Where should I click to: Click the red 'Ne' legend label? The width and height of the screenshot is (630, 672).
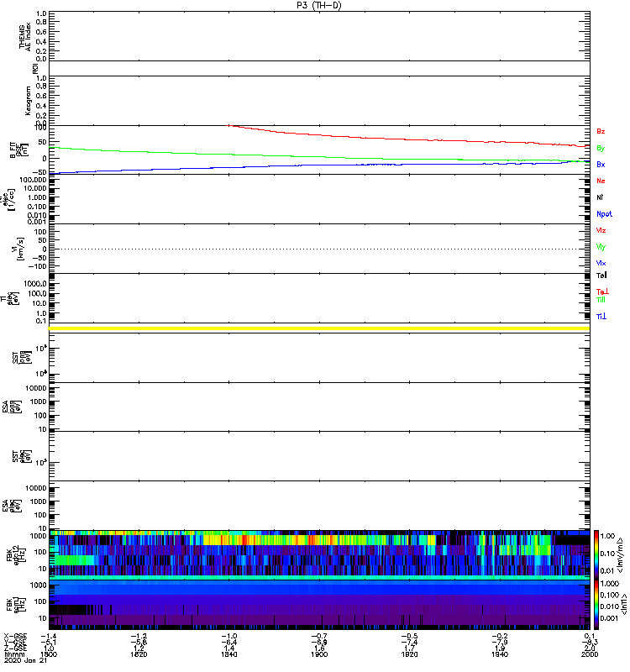point(601,181)
